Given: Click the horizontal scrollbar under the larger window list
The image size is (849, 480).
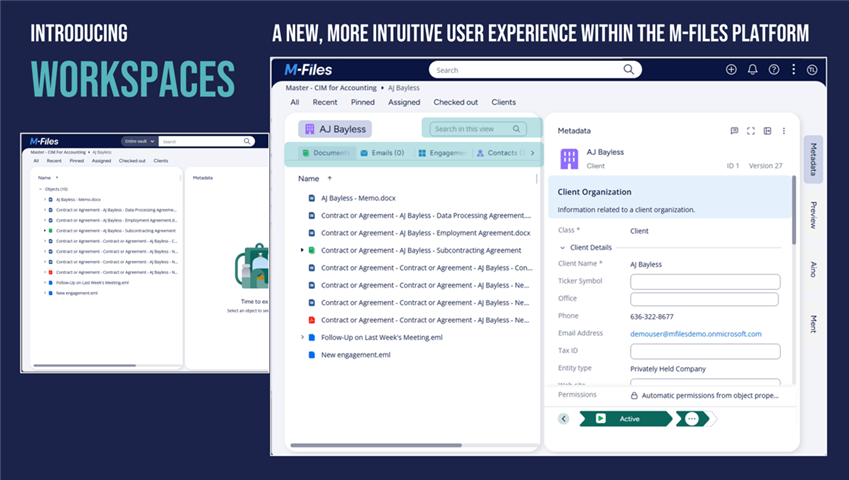Looking at the screenshot, I should click(x=376, y=445).
